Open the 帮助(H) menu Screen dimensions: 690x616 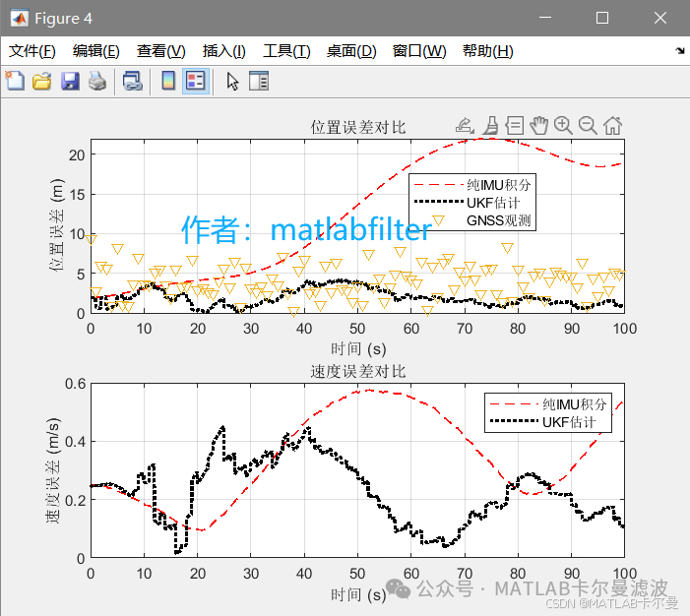(x=488, y=51)
